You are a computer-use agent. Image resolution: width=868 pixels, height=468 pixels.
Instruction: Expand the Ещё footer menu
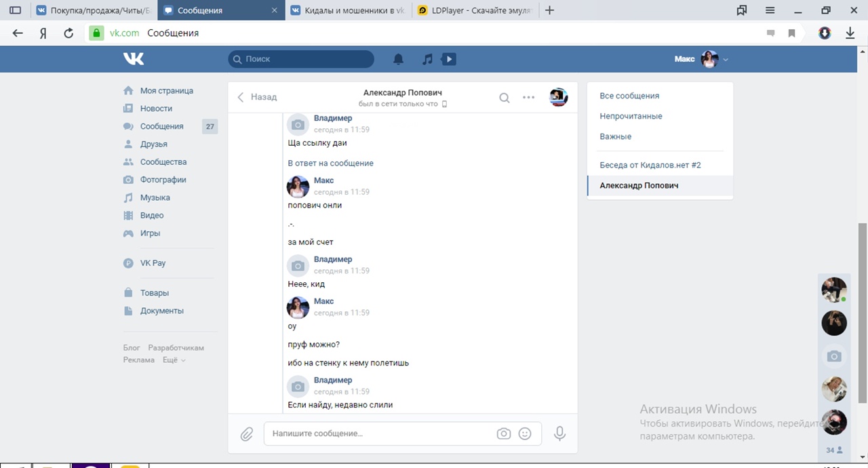174,360
